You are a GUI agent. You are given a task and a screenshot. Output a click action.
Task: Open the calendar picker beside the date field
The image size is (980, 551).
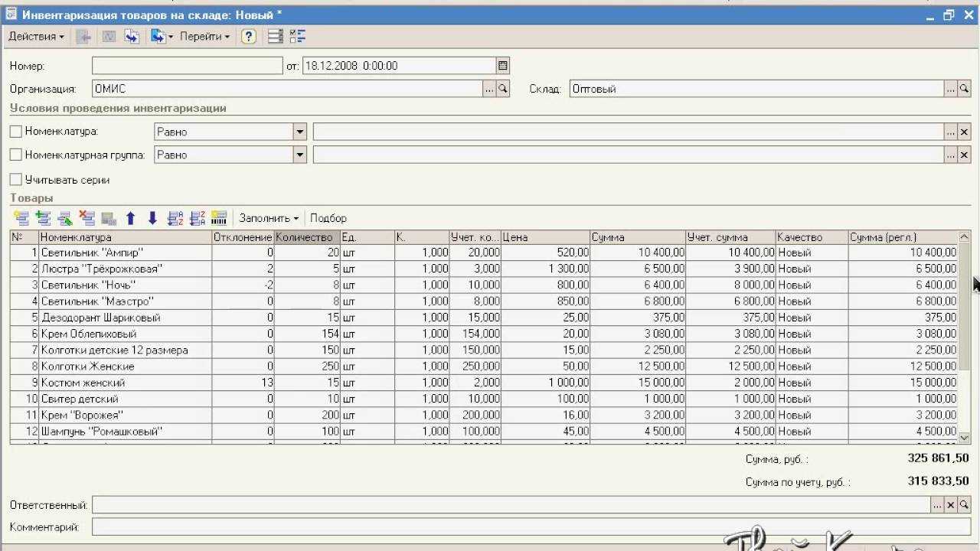pyautogui.click(x=503, y=66)
